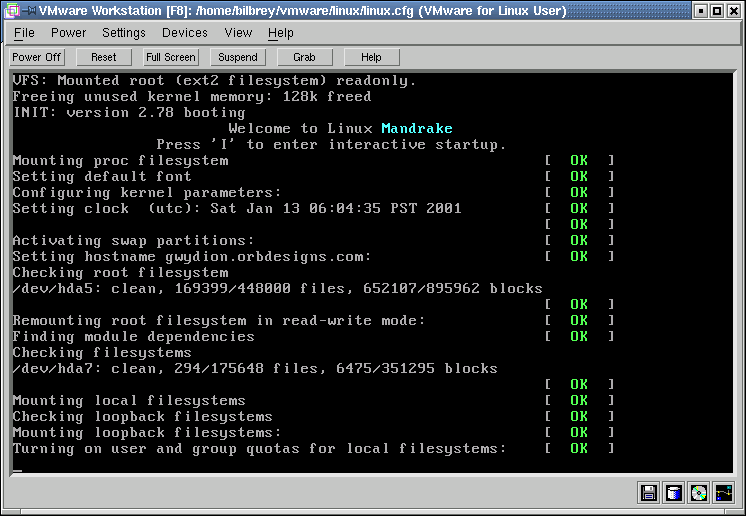Maximize the VMware Workstation window
This screenshot has height=516, width=746.
pos(716,11)
